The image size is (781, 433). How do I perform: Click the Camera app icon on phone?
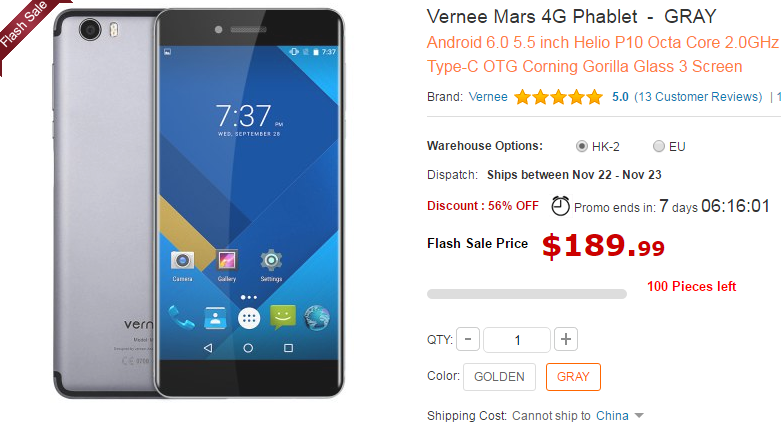tap(182, 261)
